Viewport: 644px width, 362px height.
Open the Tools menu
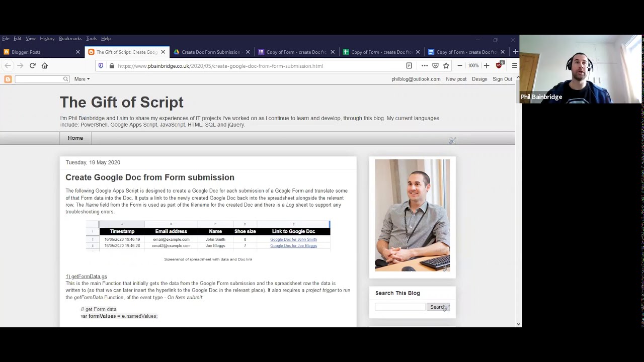[x=91, y=39]
